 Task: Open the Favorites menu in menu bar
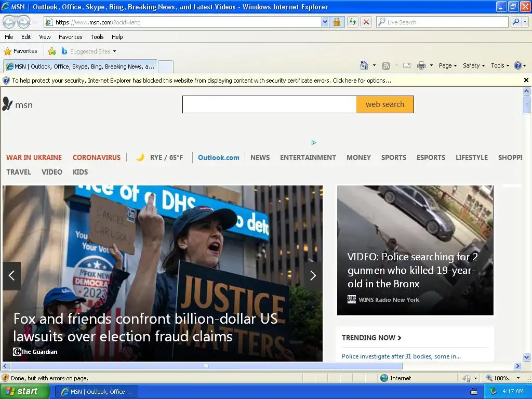[x=70, y=37]
